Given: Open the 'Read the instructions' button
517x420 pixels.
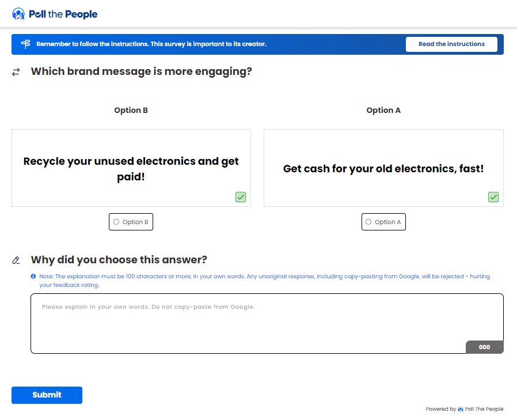Looking at the screenshot, I should point(451,44).
